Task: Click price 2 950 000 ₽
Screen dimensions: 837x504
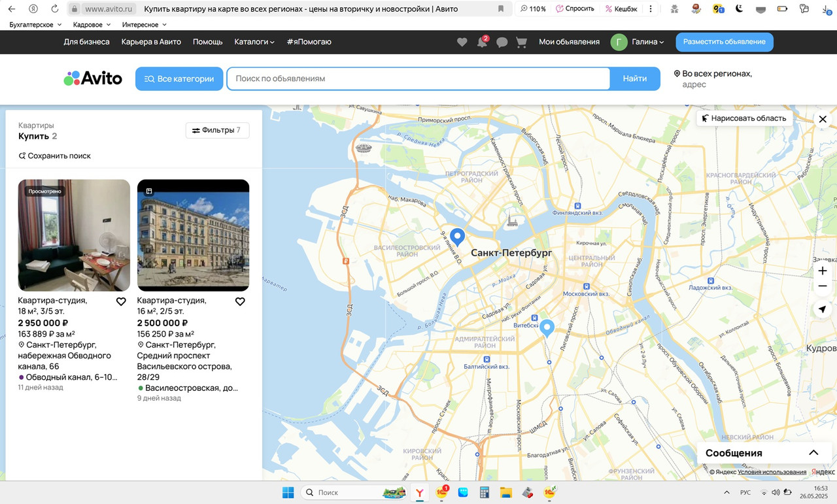Action: pyautogui.click(x=43, y=323)
